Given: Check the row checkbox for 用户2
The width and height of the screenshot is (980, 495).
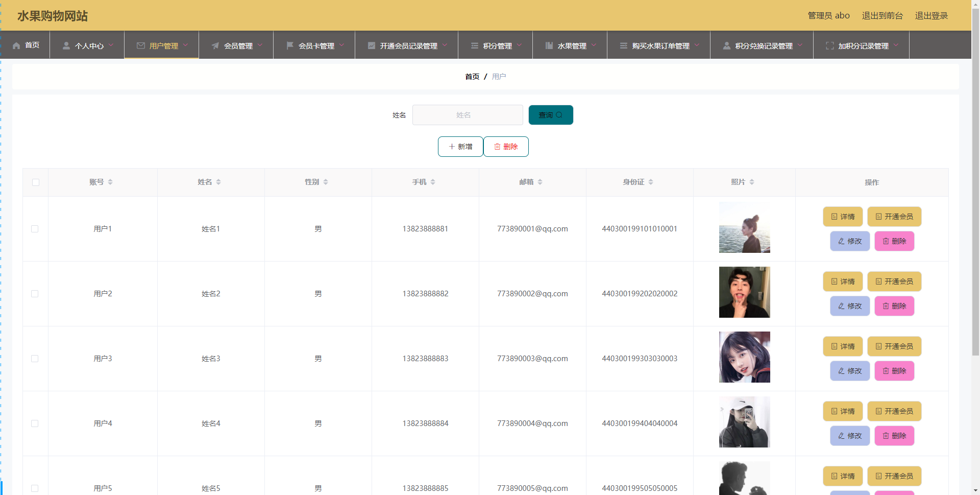Looking at the screenshot, I should coord(35,294).
